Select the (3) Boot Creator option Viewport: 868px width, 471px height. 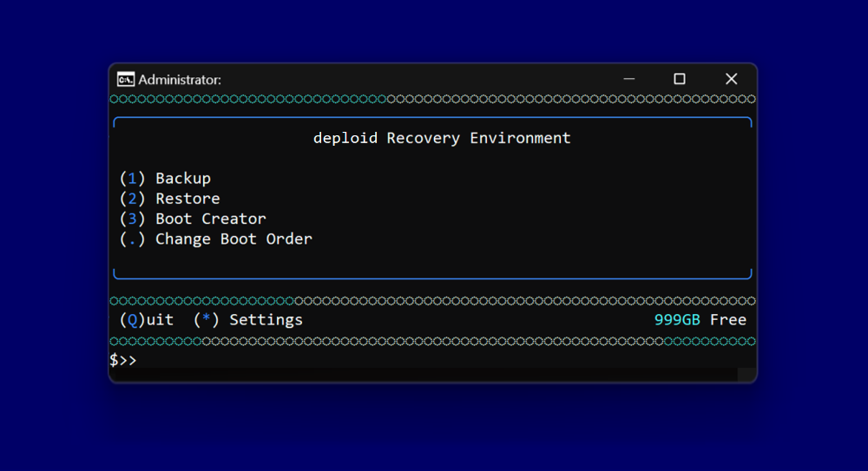[x=193, y=219]
